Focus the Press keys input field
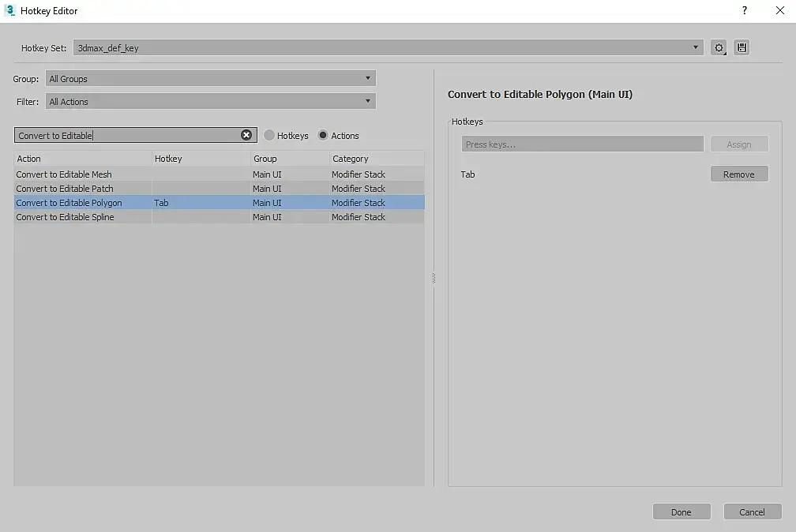The width and height of the screenshot is (796, 532). tap(582, 144)
